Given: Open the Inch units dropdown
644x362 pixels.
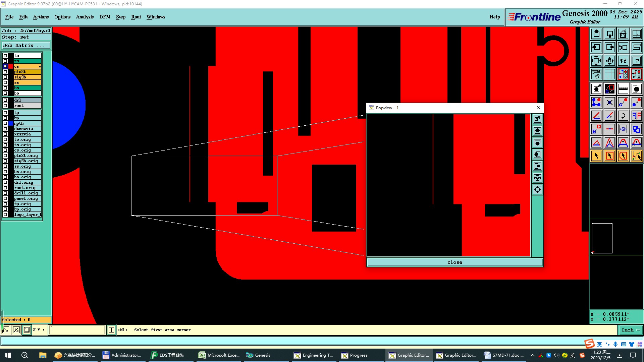Looking at the screenshot, I should [x=631, y=330].
